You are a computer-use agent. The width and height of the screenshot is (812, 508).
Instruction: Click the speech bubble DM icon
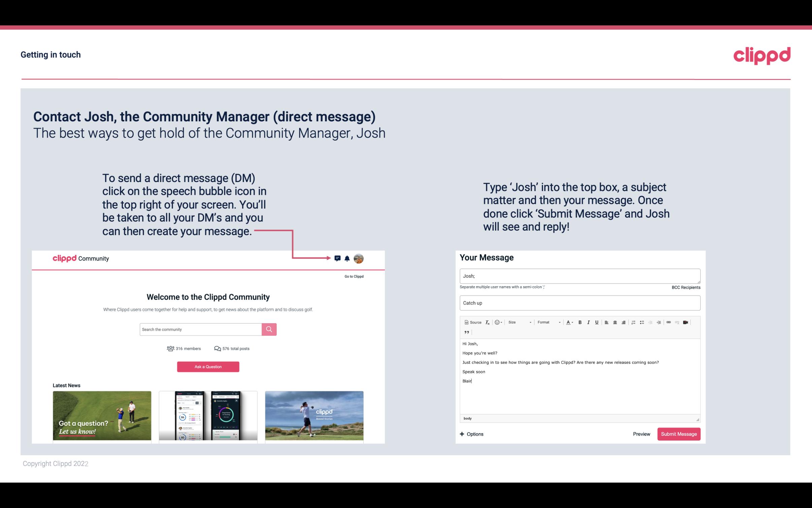click(x=338, y=258)
